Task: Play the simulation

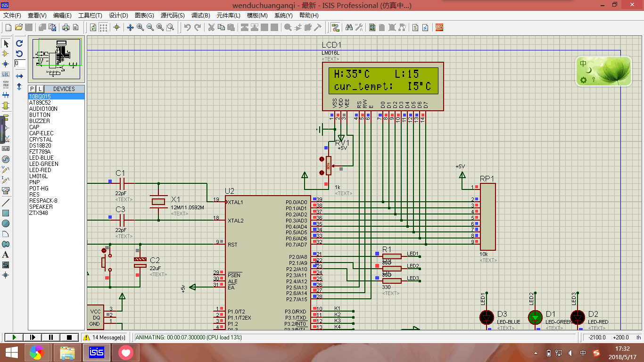Action: (x=14, y=337)
